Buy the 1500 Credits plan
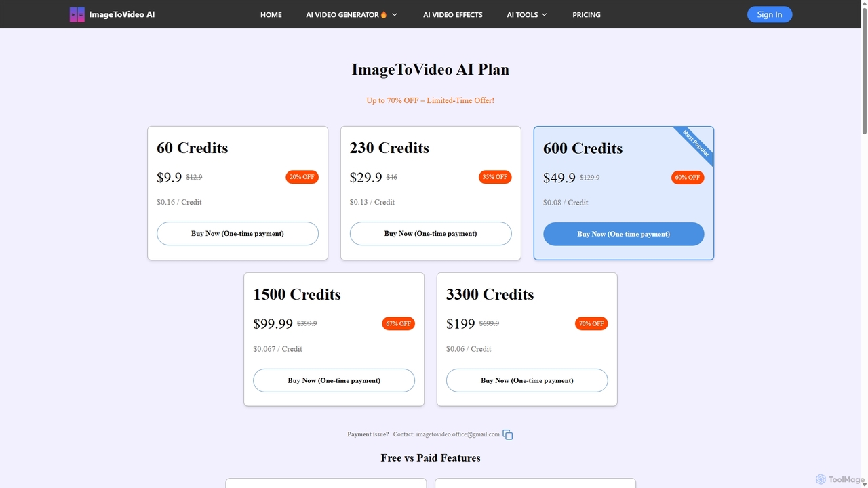The image size is (868, 488). (334, 380)
